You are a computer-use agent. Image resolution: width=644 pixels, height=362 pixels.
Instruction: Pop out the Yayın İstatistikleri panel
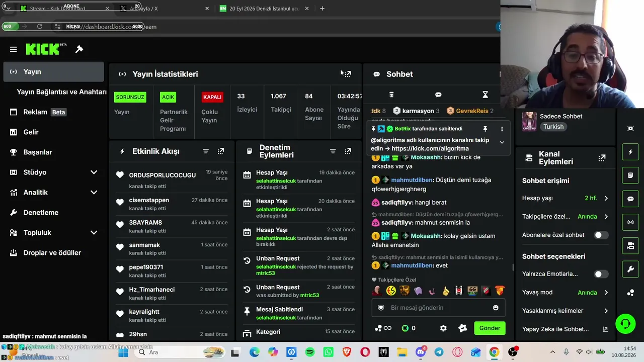coord(348,74)
